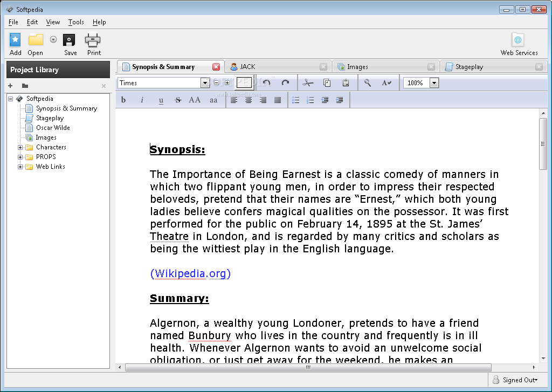Open the recent files arrow next to Open

point(53,39)
